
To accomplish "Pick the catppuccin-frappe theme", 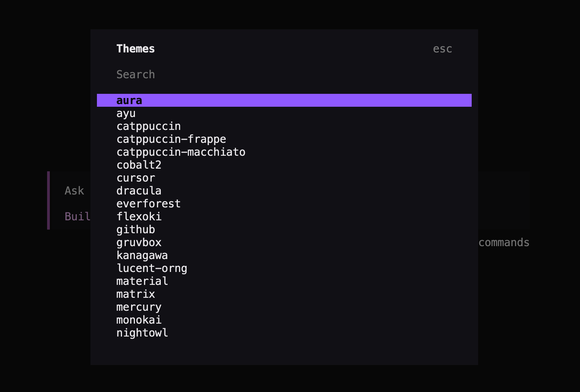I will (171, 139).
